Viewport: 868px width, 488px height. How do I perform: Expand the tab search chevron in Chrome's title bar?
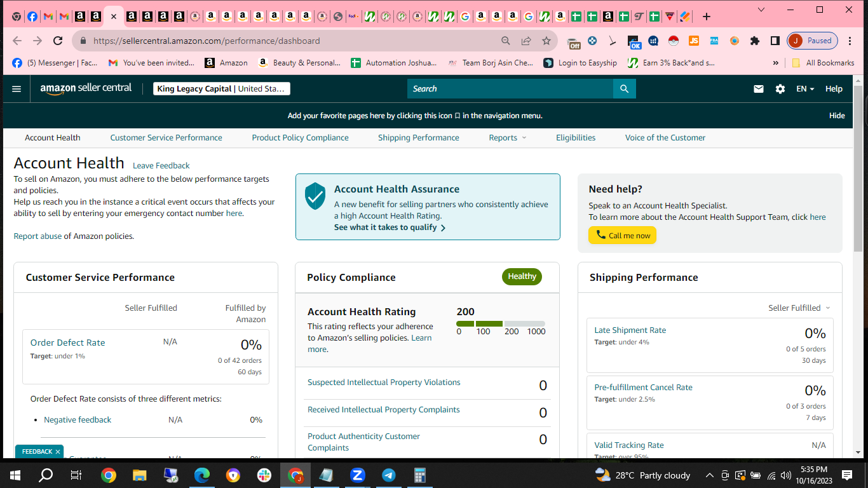coord(762,10)
